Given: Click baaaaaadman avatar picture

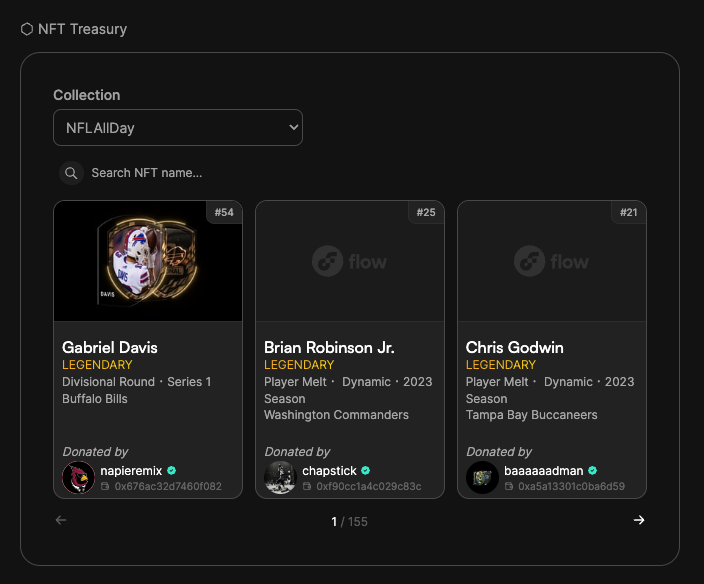Looking at the screenshot, I should tap(482, 478).
